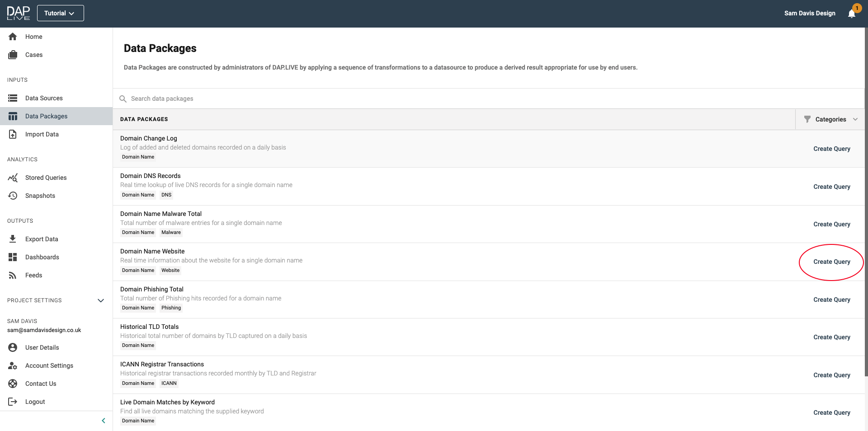Click the Search data packages field
This screenshot has height=431, width=868.
316,98
